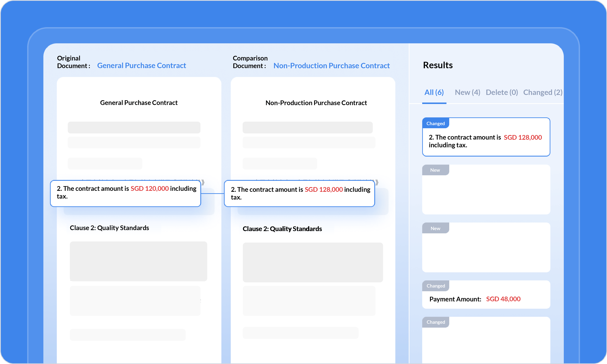This screenshot has width=607, height=364.
Task: Select the SGD 128,000 changed result card
Action: [x=486, y=141]
